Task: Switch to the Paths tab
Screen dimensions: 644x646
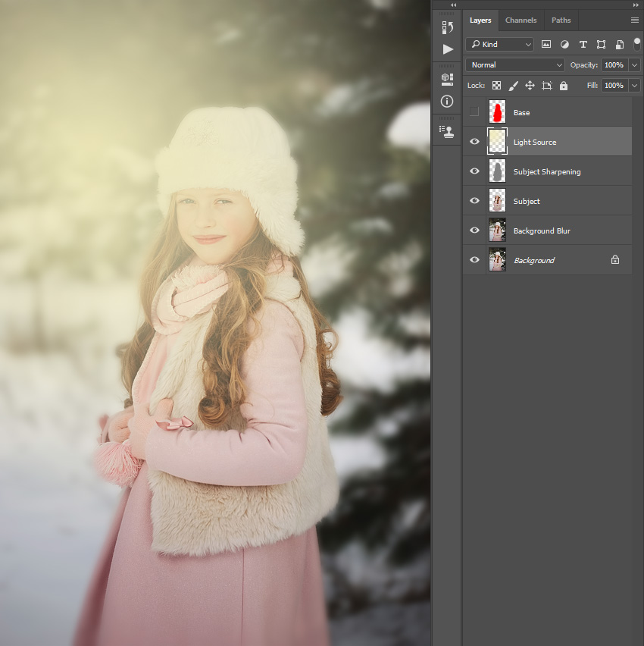Action: [x=561, y=20]
